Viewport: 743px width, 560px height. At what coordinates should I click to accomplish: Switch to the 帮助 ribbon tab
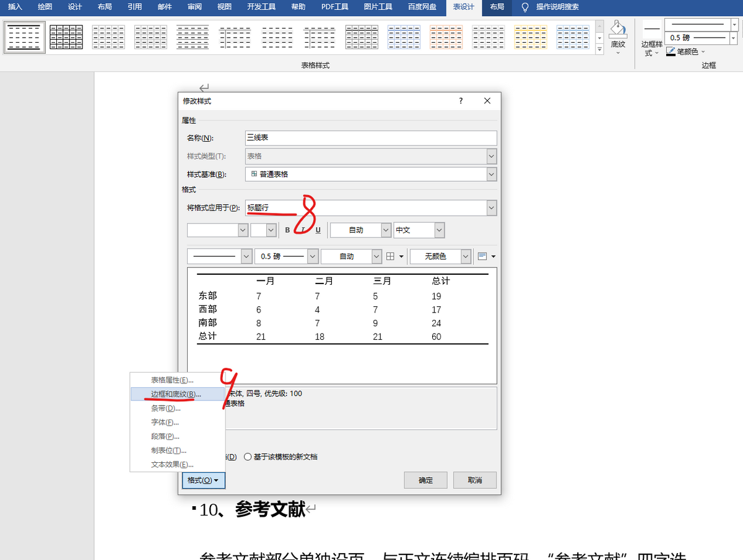[x=298, y=7]
